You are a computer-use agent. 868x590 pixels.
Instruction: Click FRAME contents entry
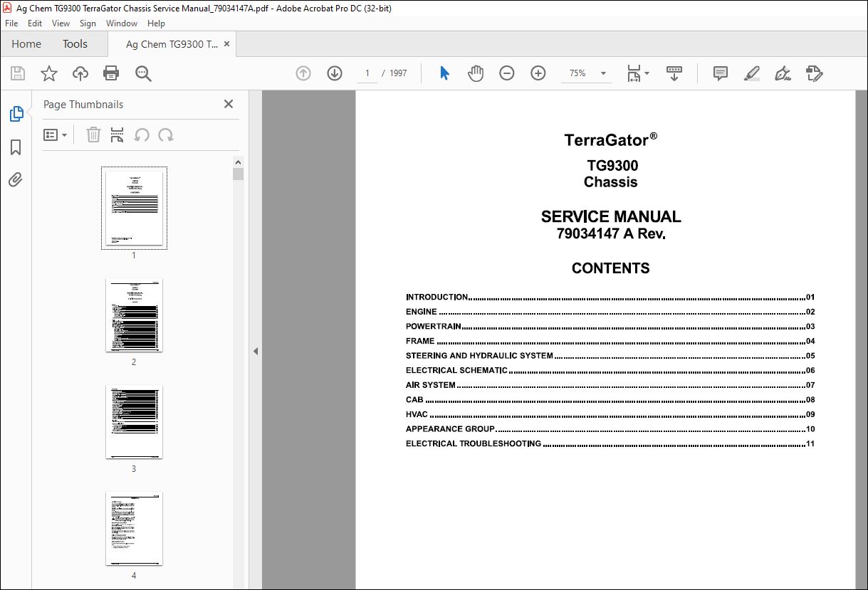[x=610, y=341]
